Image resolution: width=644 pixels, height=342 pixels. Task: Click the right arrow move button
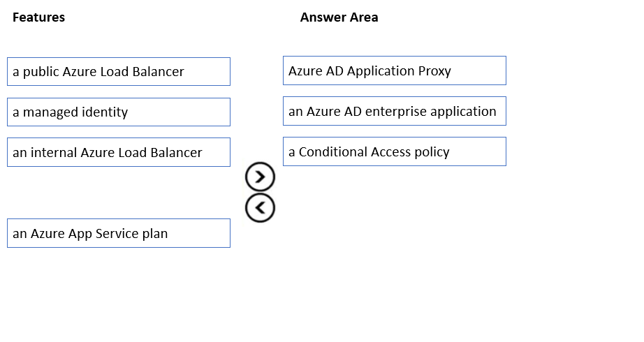[x=260, y=178]
